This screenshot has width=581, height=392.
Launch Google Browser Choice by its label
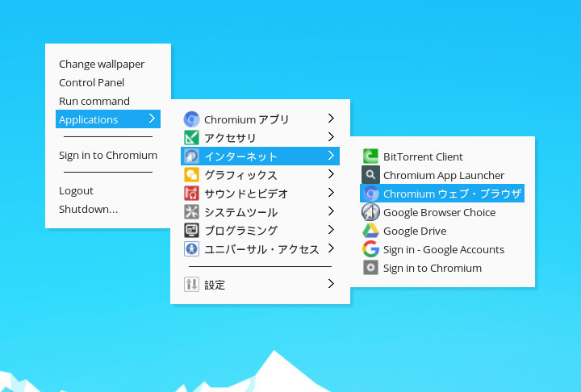(x=440, y=212)
